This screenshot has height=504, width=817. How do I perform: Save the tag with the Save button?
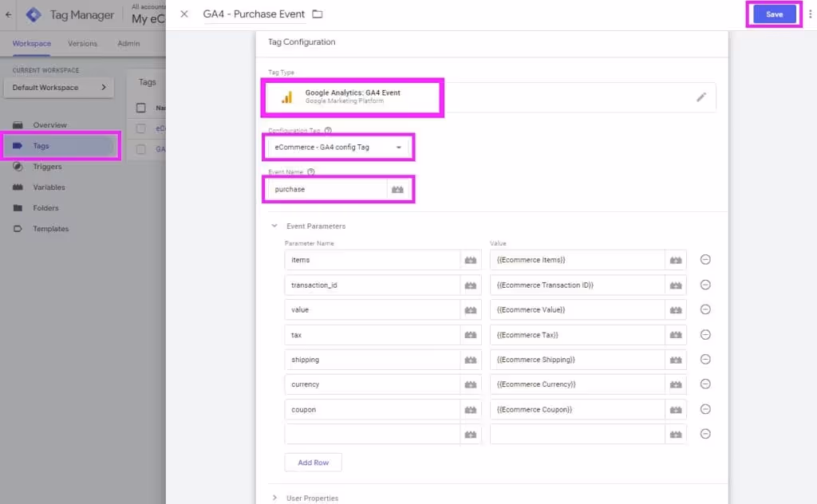[x=774, y=14]
